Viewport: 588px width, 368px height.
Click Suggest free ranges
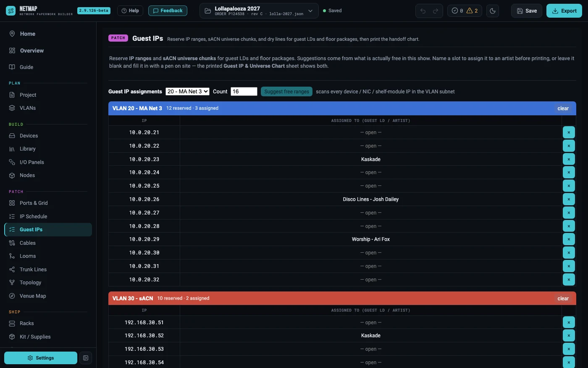pos(286,91)
